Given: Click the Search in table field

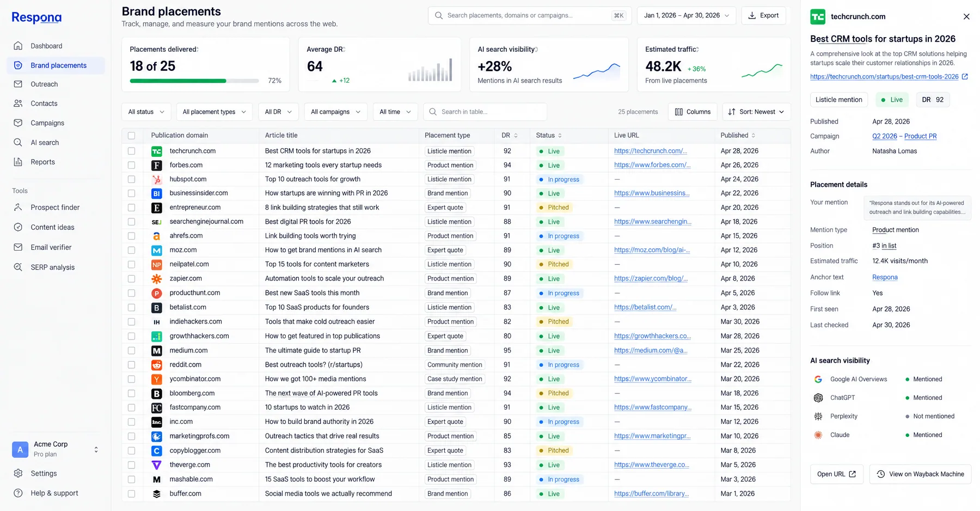Looking at the screenshot, I should click(x=485, y=112).
